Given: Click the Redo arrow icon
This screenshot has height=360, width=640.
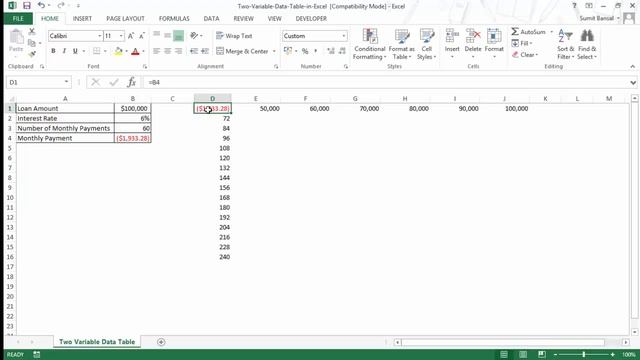Looking at the screenshot, I should click(60, 6).
